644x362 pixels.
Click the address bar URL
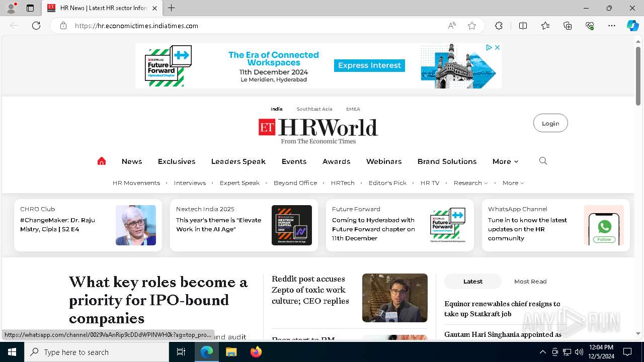[x=136, y=26]
